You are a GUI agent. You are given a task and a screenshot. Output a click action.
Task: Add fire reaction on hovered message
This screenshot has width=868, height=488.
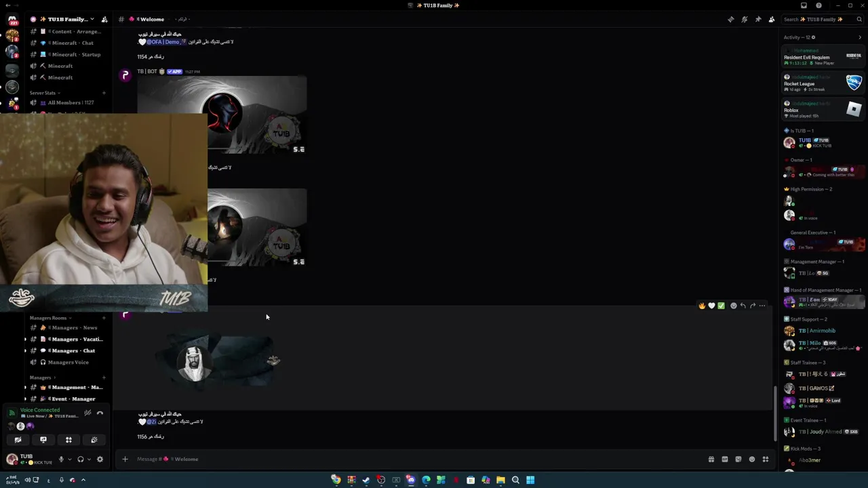[x=702, y=306]
